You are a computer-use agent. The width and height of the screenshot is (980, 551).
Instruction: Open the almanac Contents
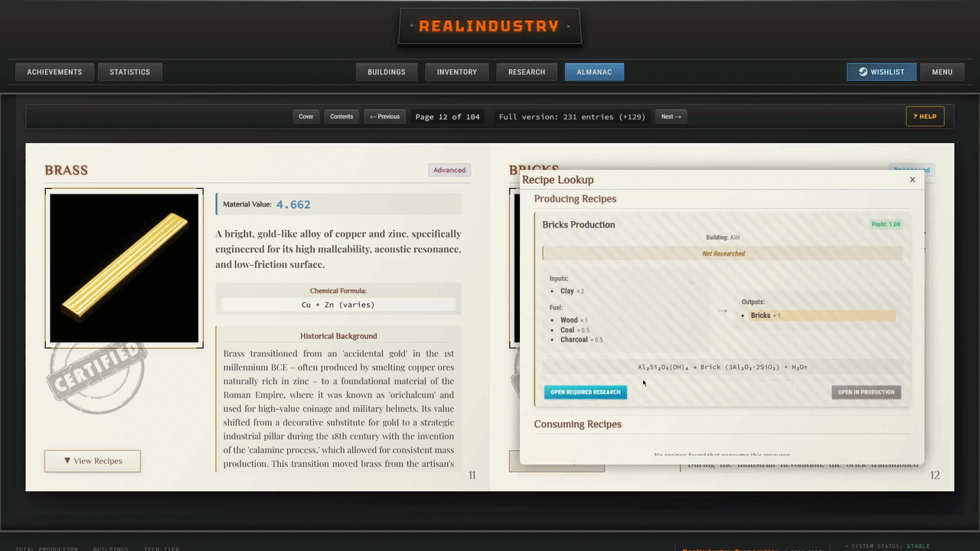(x=341, y=116)
